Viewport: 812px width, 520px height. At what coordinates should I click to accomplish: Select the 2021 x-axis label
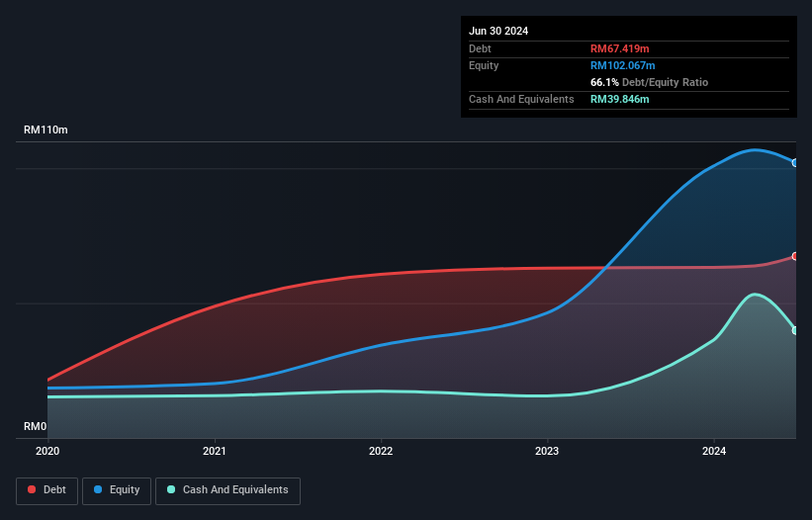(215, 451)
